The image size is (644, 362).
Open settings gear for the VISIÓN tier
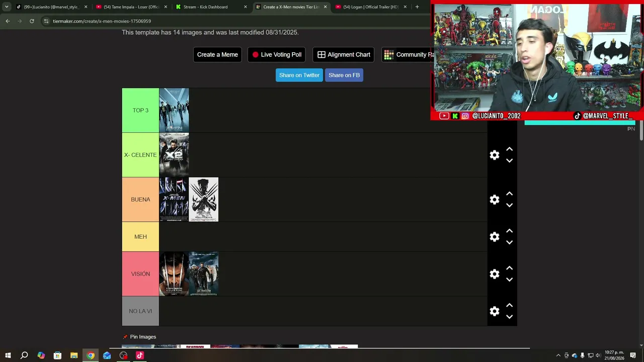pos(495,274)
